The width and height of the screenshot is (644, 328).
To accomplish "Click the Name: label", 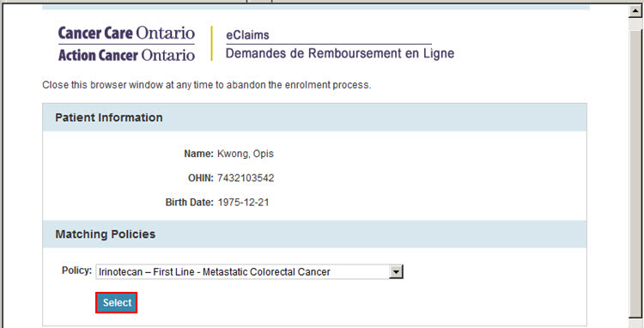I will click(199, 154).
